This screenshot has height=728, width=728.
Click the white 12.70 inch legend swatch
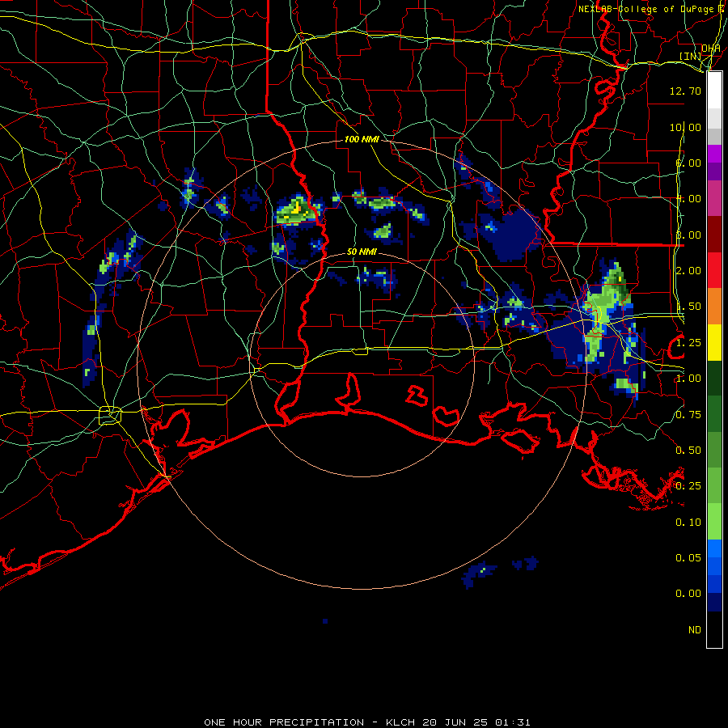click(x=714, y=90)
